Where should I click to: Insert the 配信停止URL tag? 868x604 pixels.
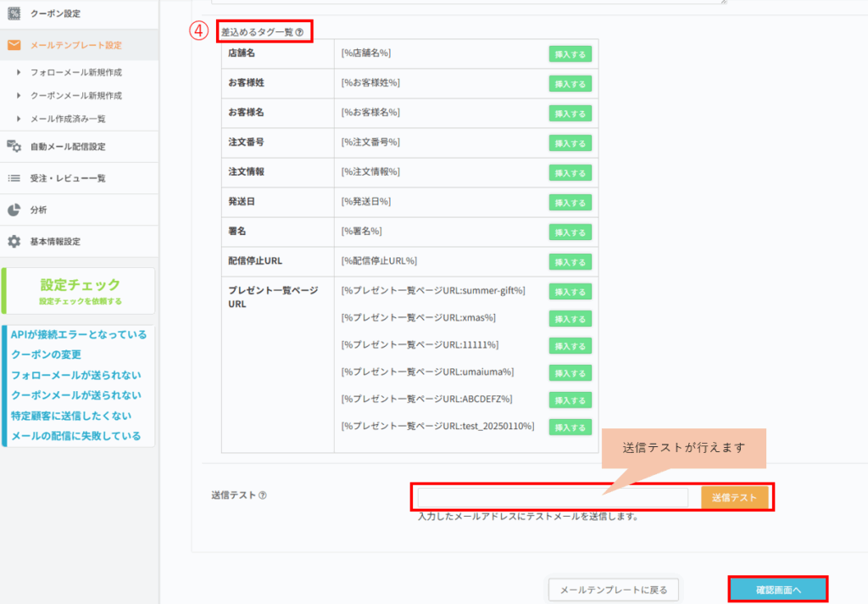pos(570,262)
